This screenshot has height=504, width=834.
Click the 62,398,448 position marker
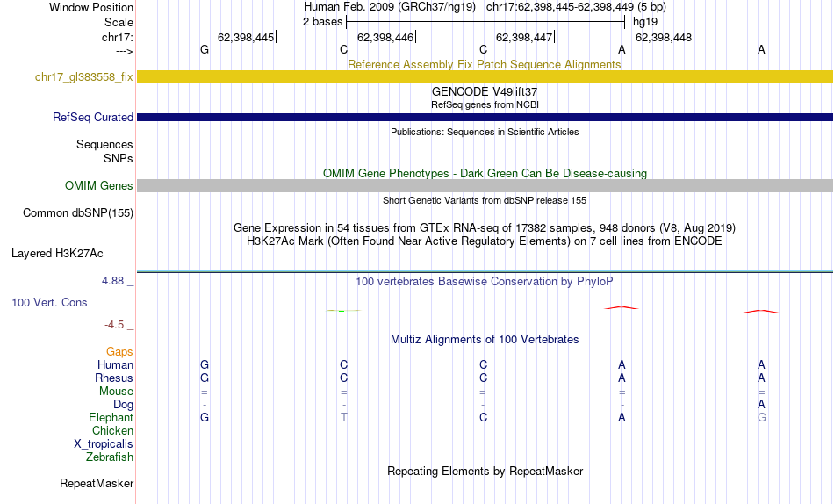point(665,37)
